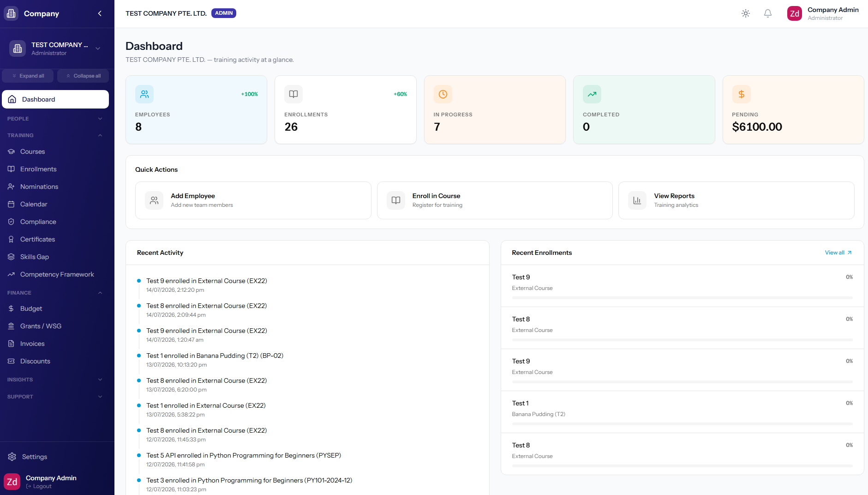Click the Enrollments card book icon

[293, 94]
